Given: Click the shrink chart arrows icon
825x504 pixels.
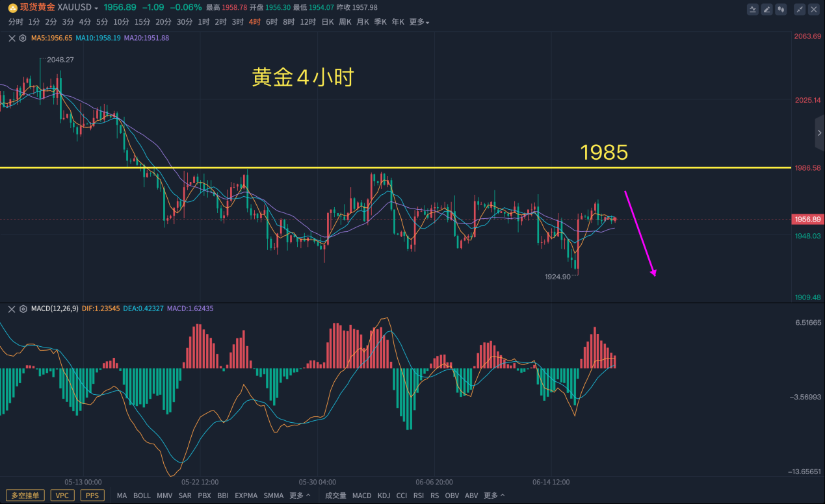Looking at the screenshot, I should point(800,9).
